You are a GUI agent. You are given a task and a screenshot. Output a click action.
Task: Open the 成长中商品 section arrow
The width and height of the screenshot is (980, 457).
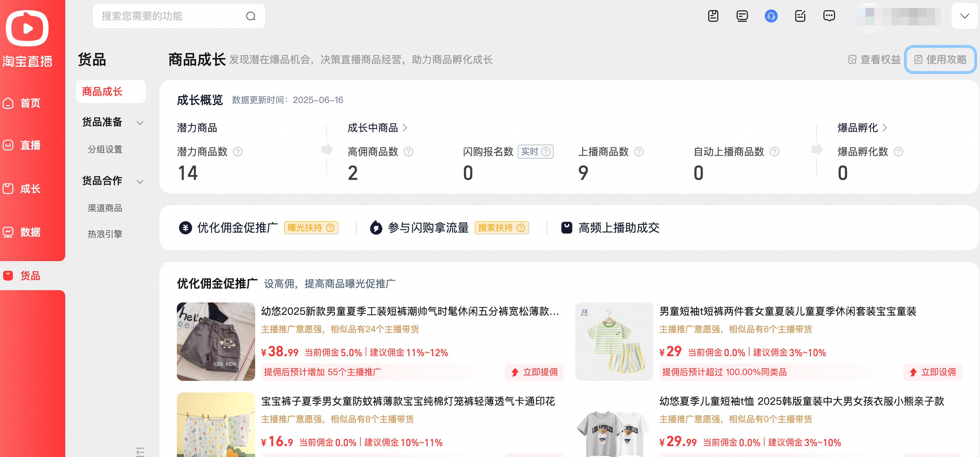click(x=405, y=128)
